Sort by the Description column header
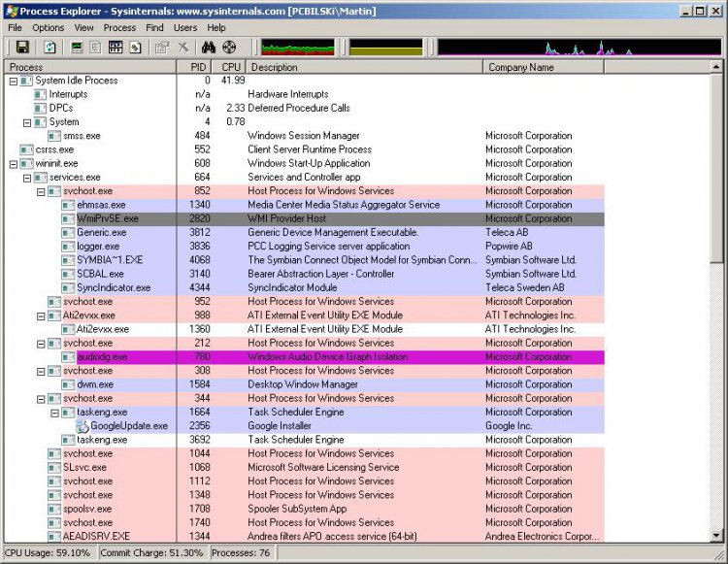Image resolution: width=728 pixels, height=564 pixels. (364, 67)
